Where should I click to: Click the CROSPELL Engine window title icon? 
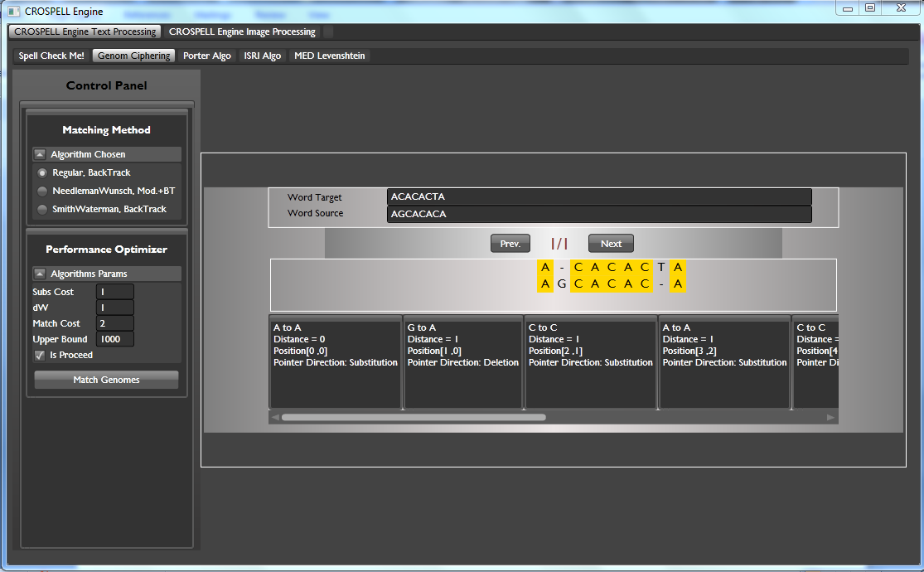point(13,11)
